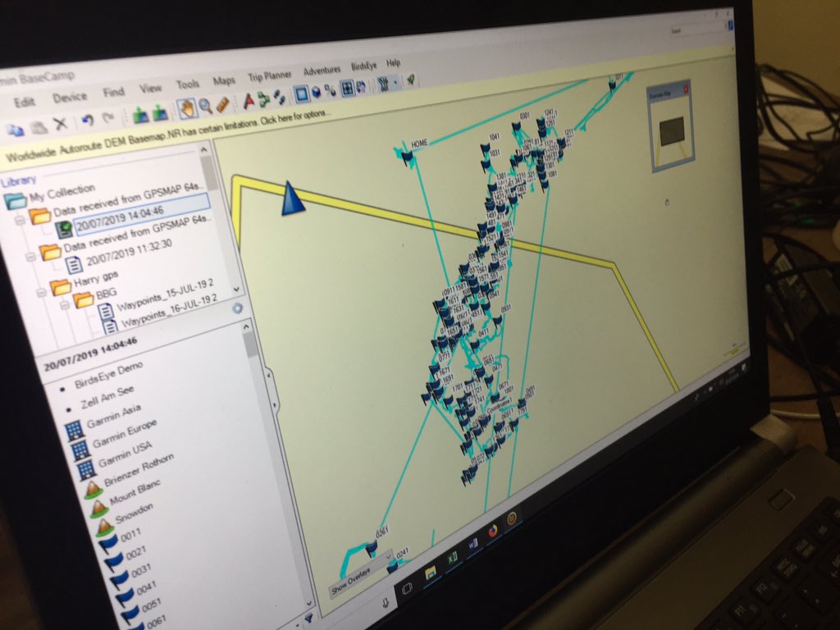Click the library tree scroll-up arrow
Screen dimensions: 840x630
(203, 151)
